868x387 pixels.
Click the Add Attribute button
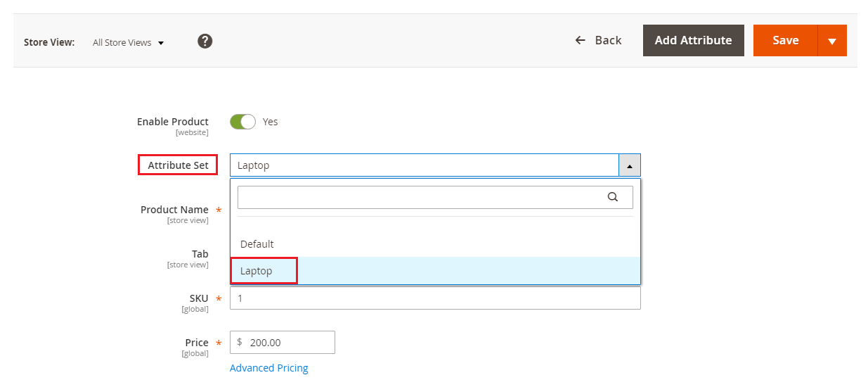(x=694, y=41)
